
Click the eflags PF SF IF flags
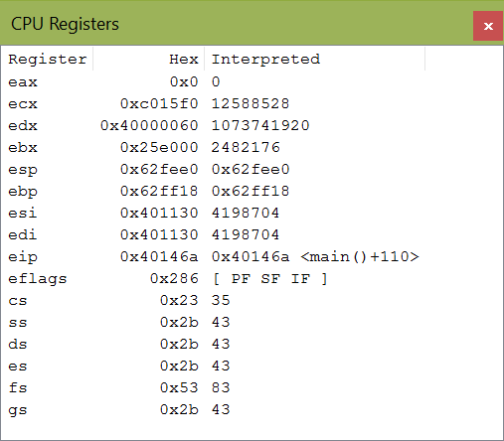pos(269,278)
